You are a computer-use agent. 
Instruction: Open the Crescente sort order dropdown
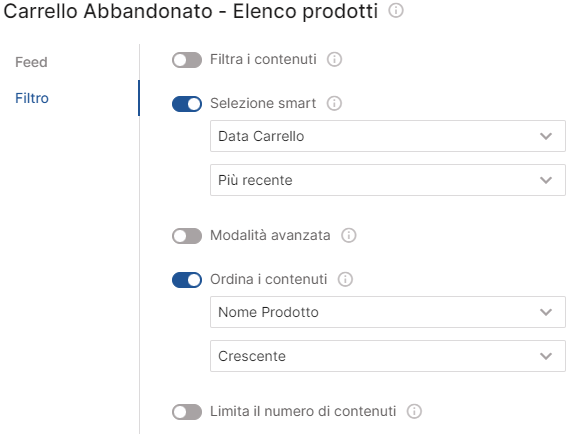(388, 356)
